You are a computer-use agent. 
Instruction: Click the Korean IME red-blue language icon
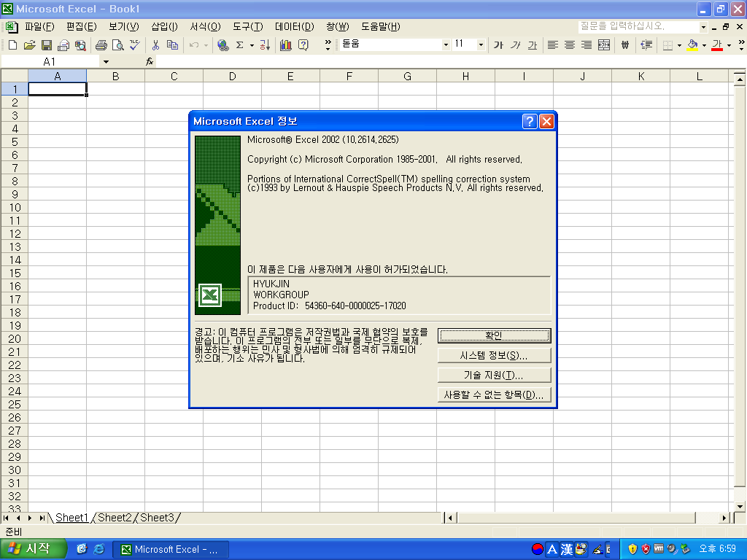538,549
